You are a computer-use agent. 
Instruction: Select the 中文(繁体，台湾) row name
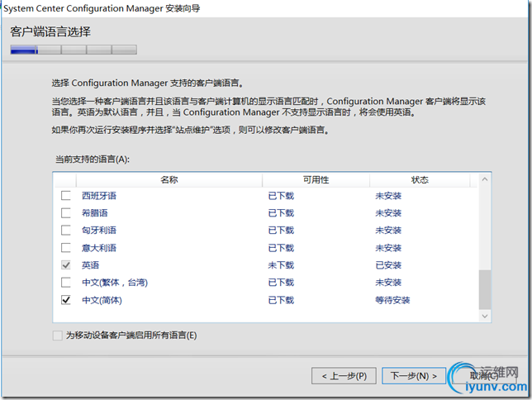pos(115,283)
